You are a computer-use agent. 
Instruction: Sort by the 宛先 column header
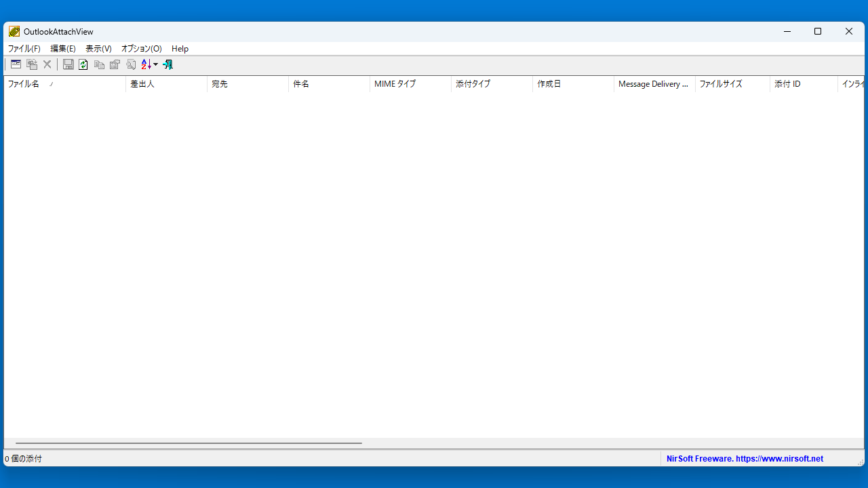click(248, 84)
